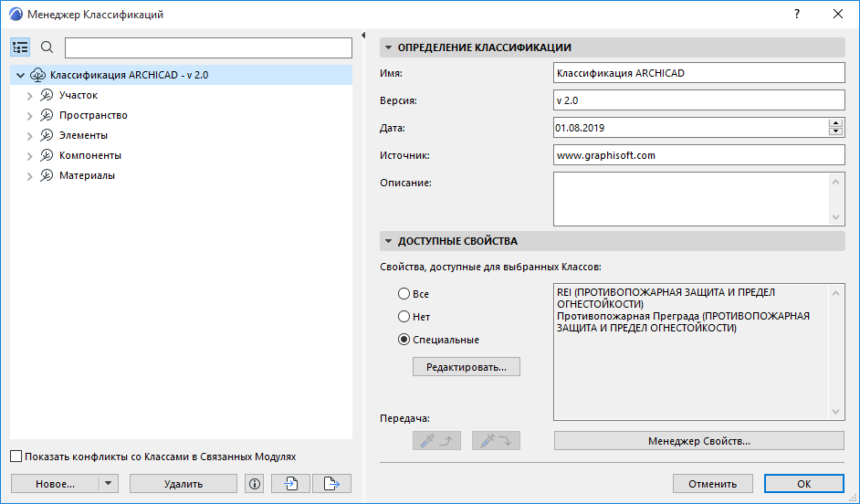Click the help question mark in title bar
This screenshot has height=504, width=860.
point(797,15)
